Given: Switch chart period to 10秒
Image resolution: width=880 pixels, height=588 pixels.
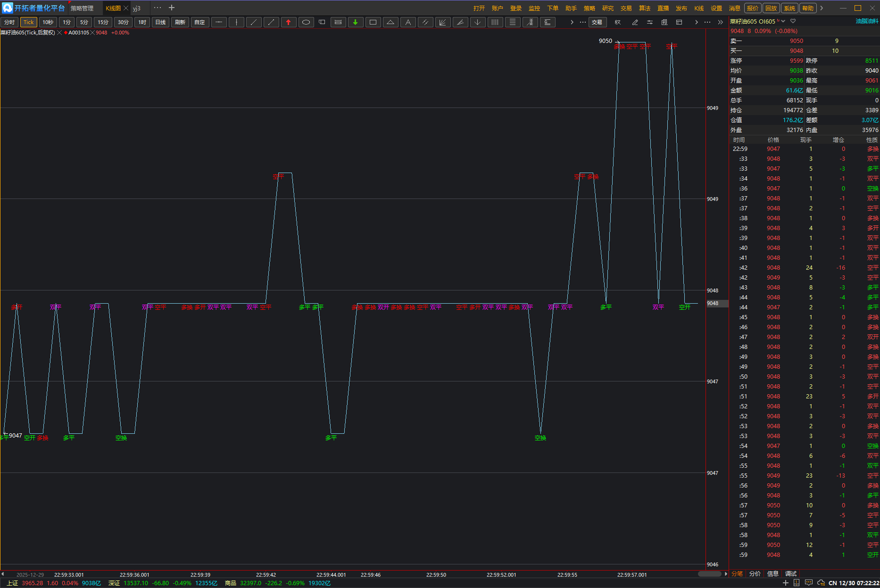Looking at the screenshot, I should [48, 22].
